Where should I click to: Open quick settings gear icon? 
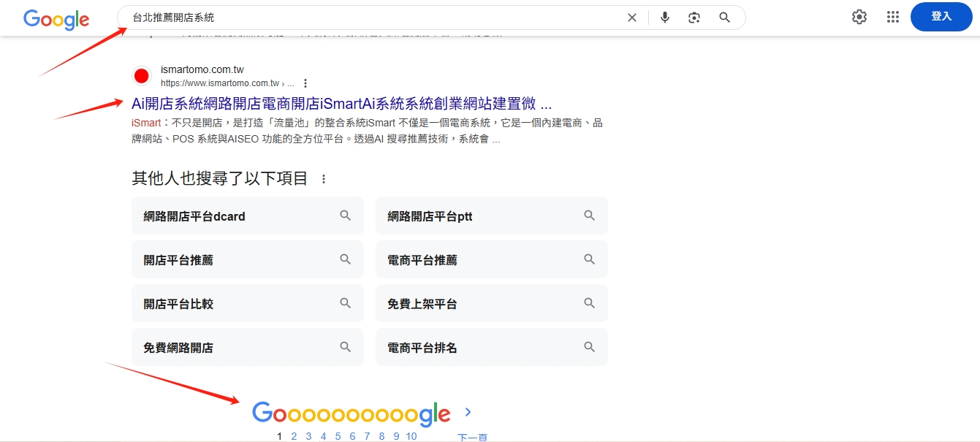pos(859,17)
